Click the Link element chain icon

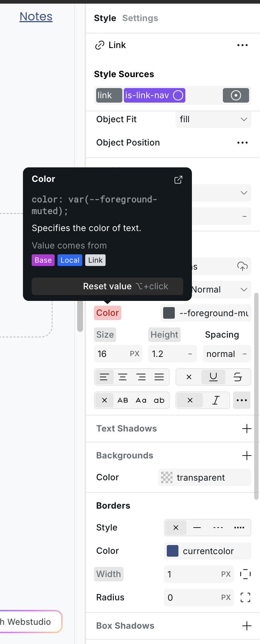click(100, 45)
